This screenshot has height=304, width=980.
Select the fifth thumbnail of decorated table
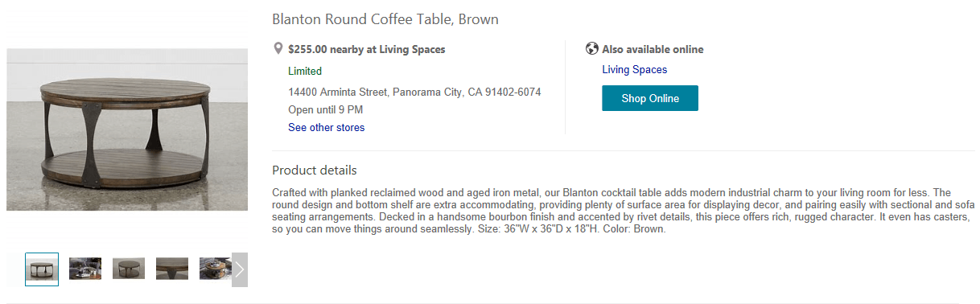[216, 269]
